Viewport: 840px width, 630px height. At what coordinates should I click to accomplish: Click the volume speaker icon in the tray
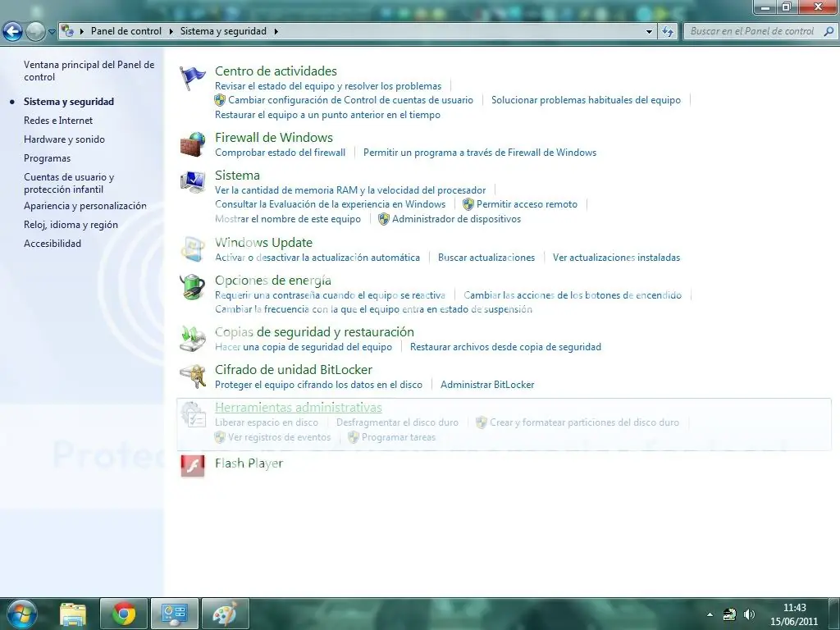point(749,614)
